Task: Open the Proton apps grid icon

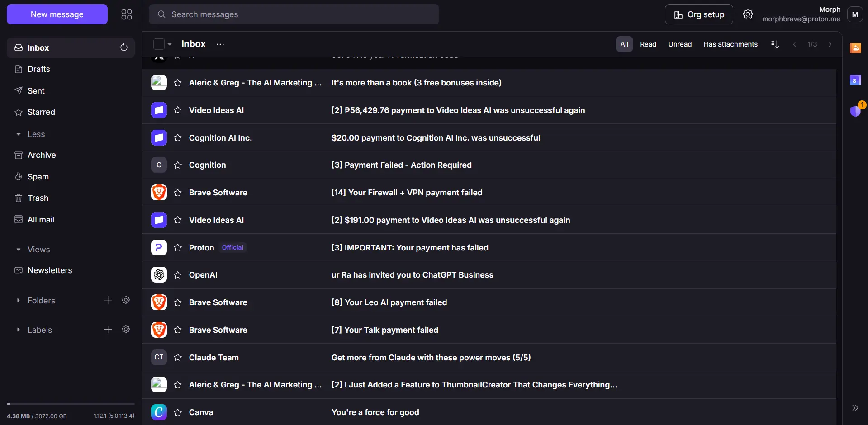Action: [127, 14]
